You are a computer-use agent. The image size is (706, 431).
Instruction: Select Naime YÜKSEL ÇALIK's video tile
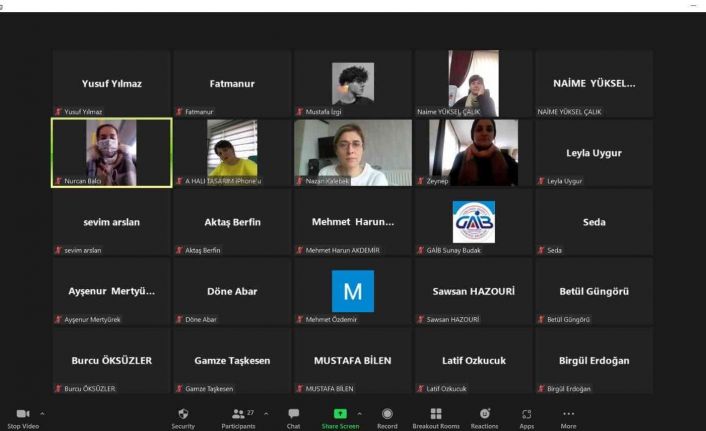(474, 83)
